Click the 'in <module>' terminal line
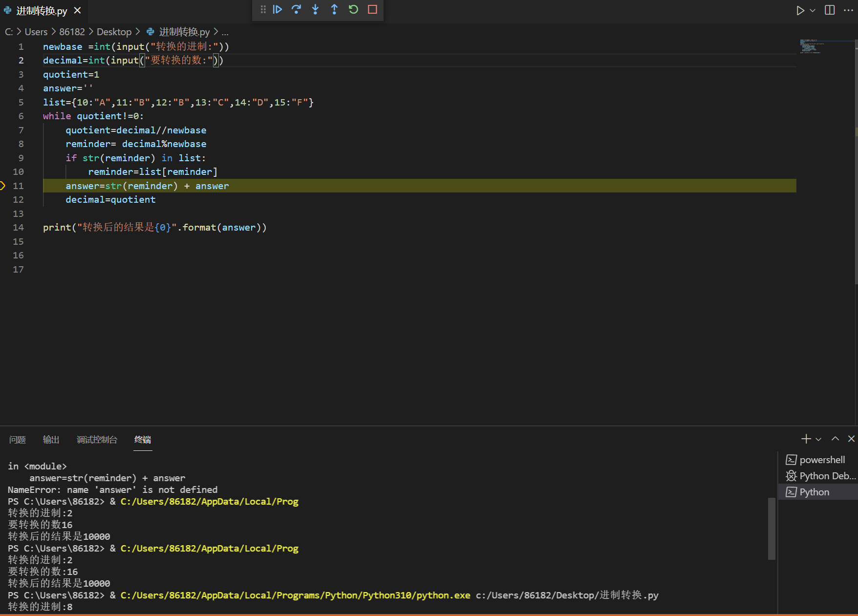 coord(37,467)
